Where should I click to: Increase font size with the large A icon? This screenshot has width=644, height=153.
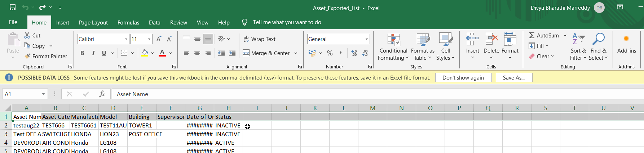pos(159,39)
